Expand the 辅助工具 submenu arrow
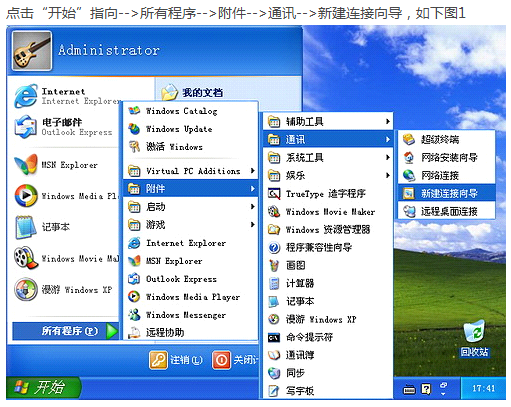The height and width of the screenshot is (407, 511). click(387, 121)
